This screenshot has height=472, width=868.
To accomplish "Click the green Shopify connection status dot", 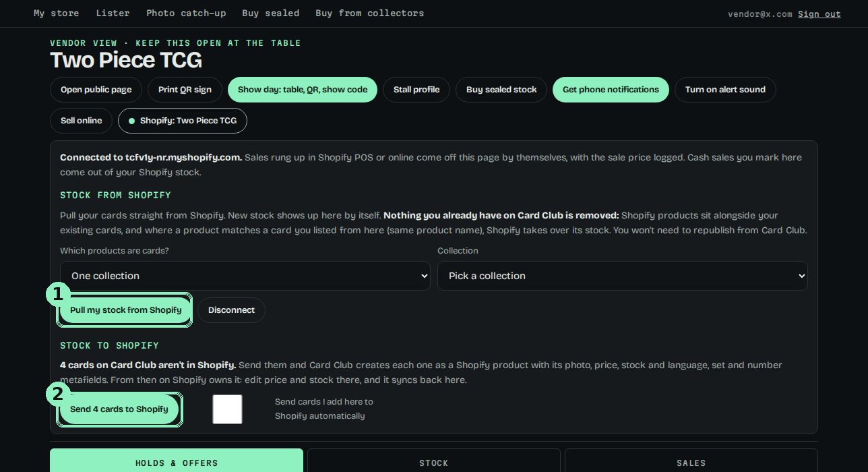I will tap(131, 121).
